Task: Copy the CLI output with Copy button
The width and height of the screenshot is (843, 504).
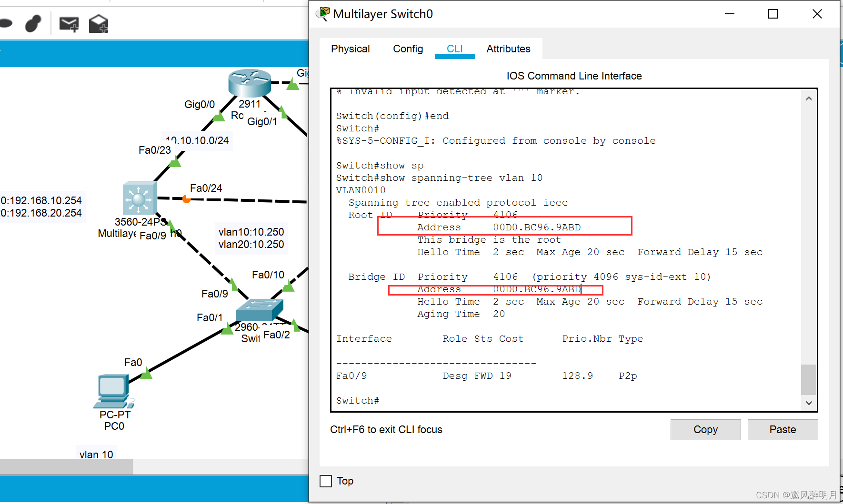Action: point(705,429)
